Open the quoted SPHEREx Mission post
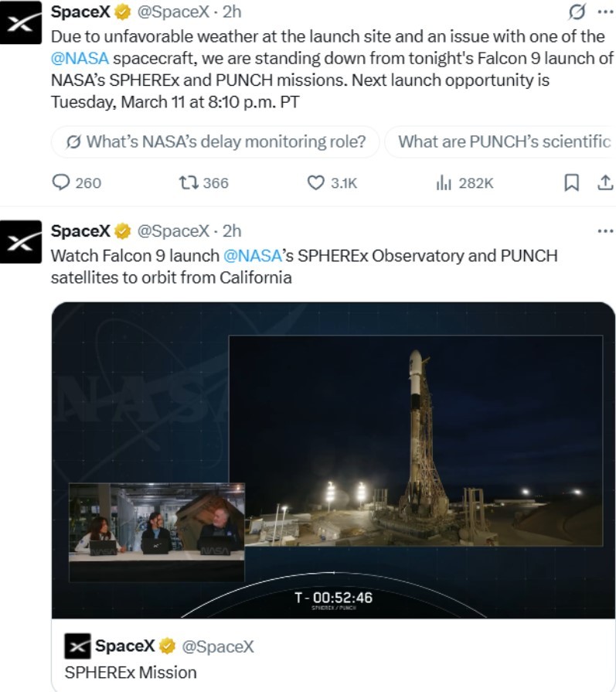Image resolution: width=616 pixels, height=692 pixels. [333, 655]
